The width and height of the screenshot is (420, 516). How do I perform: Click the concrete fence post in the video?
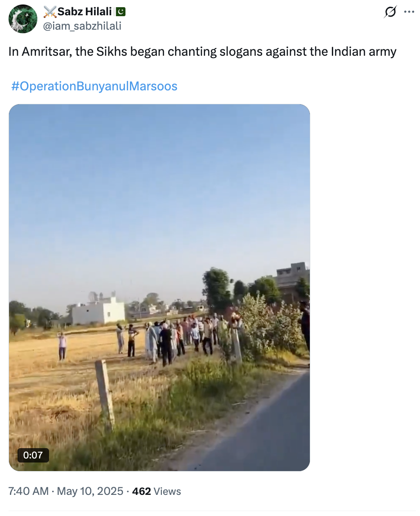click(105, 394)
